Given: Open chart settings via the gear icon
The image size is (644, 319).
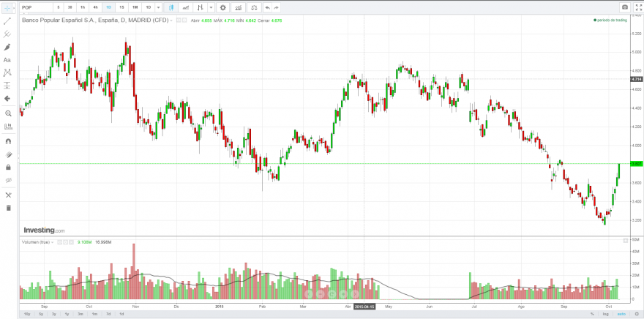Looking at the screenshot, I should click(223, 7).
